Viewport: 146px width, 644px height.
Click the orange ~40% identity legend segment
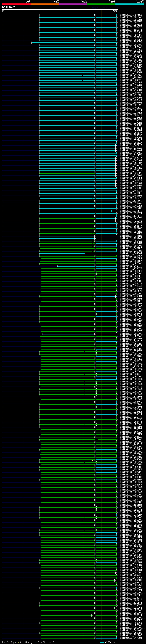point(45,4)
